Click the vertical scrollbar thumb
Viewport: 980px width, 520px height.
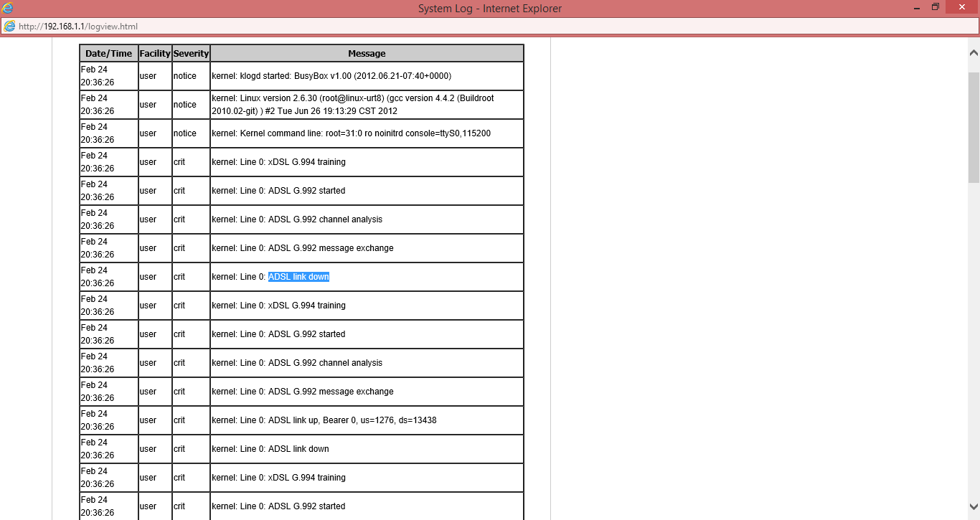click(x=974, y=128)
